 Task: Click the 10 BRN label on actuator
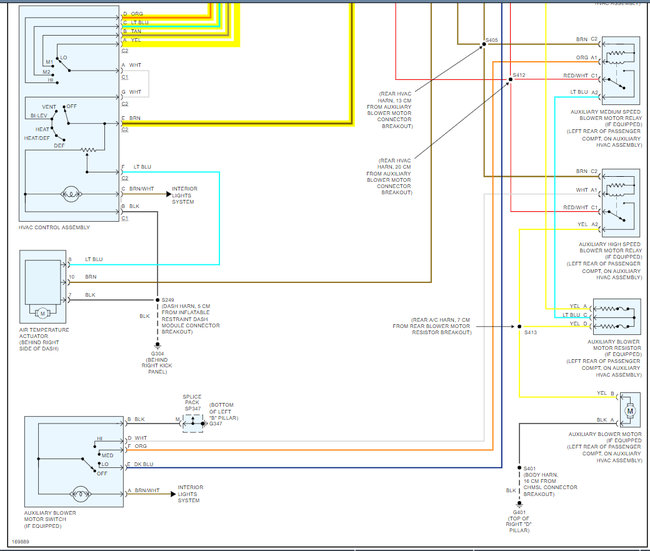83,277
